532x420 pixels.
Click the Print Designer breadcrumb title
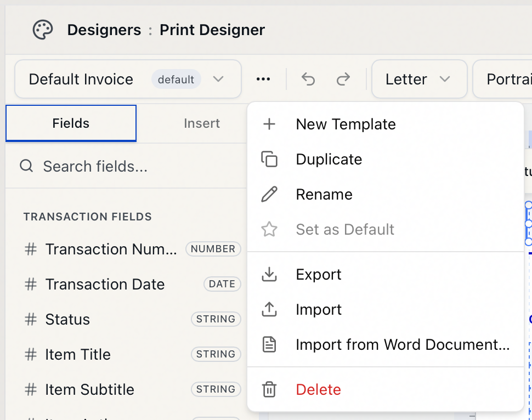click(212, 30)
